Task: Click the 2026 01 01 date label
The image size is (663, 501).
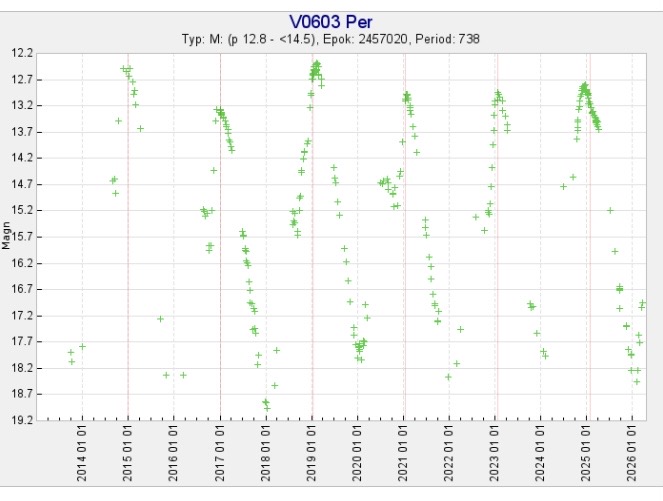Action: tap(632, 454)
